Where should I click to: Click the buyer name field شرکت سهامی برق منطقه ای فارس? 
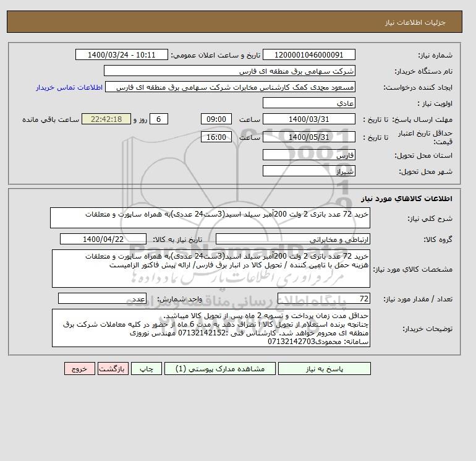[229, 71]
